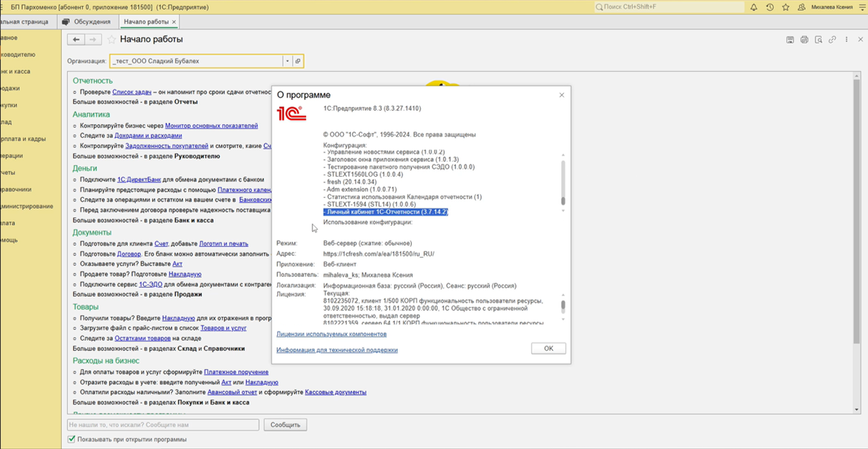This screenshot has width=868, height=449.
Task: Click OK in the О программе dialog
Action: click(x=549, y=348)
